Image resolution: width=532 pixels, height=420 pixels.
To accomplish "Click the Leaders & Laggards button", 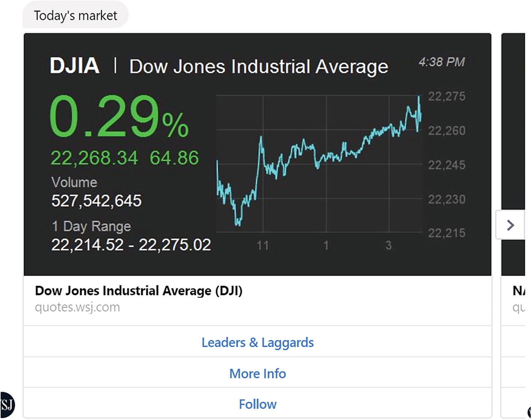I will pos(258,342).
